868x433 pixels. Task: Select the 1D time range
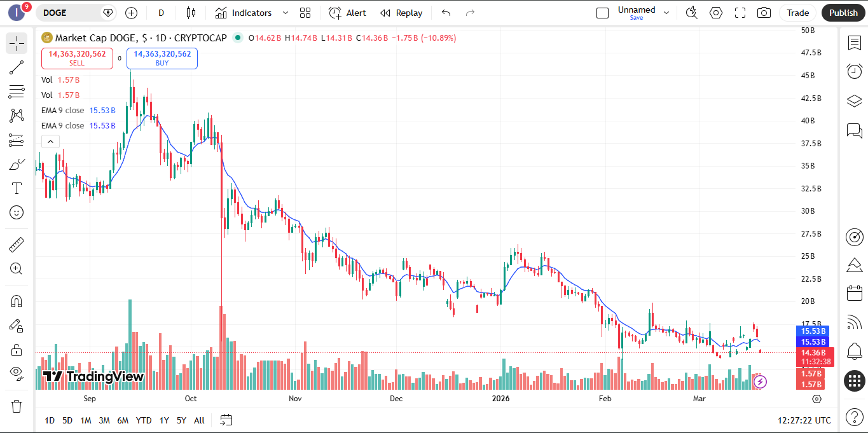pyautogui.click(x=50, y=420)
